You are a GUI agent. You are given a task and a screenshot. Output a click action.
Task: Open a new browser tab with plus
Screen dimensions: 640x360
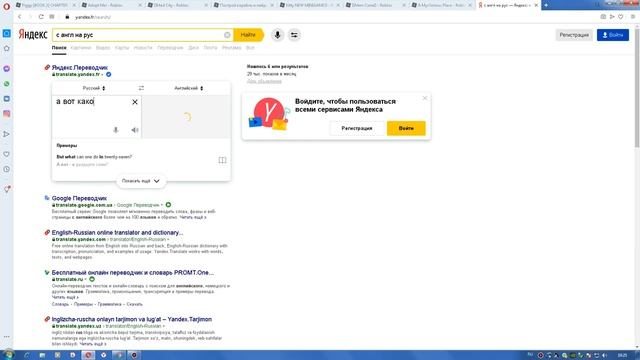[x=546, y=5]
